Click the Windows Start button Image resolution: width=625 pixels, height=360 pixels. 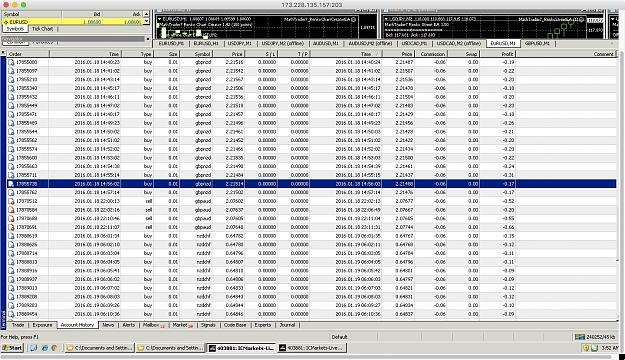(12, 348)
